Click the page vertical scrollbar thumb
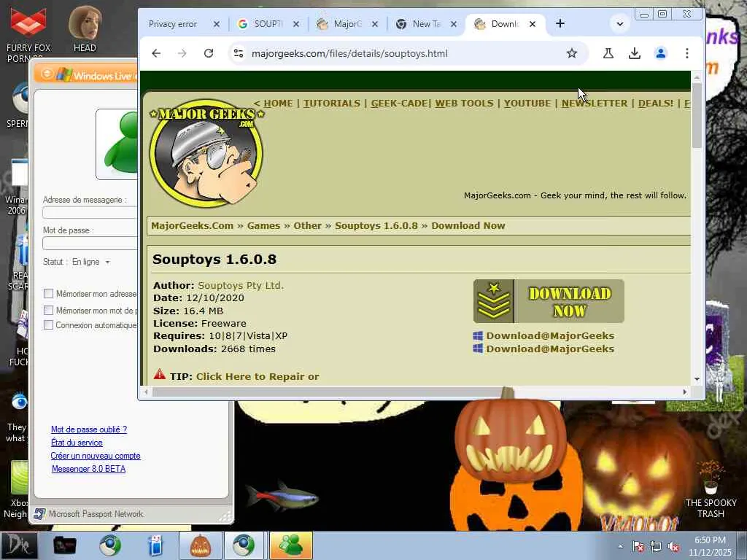Viewport: 747px width, 560px height. [x=697, y=115]
